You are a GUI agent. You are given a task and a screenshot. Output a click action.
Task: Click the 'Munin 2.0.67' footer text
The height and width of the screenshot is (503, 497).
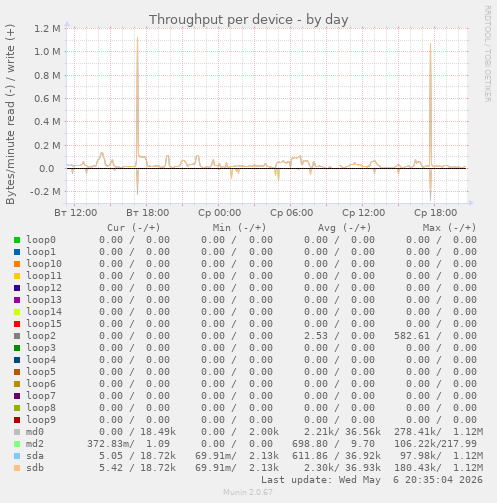[248, 492]
